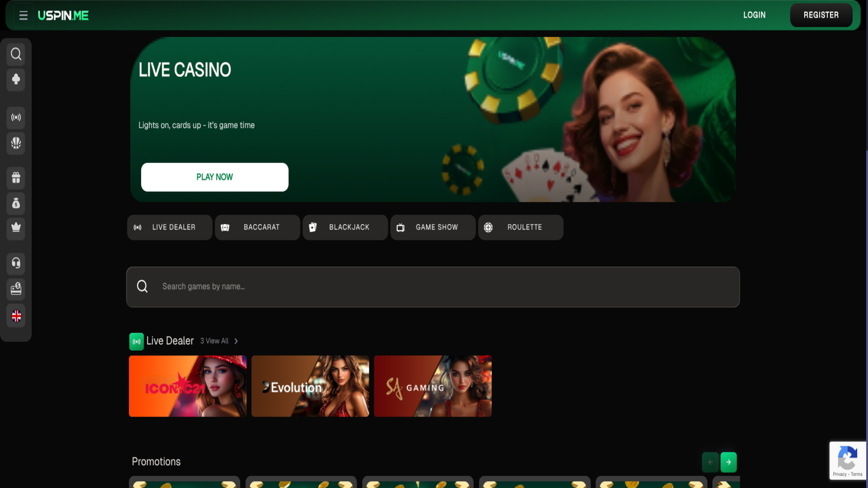Open the Evolution live dealer thumbnail
The image size is (868, 488).
pos(310,386)
